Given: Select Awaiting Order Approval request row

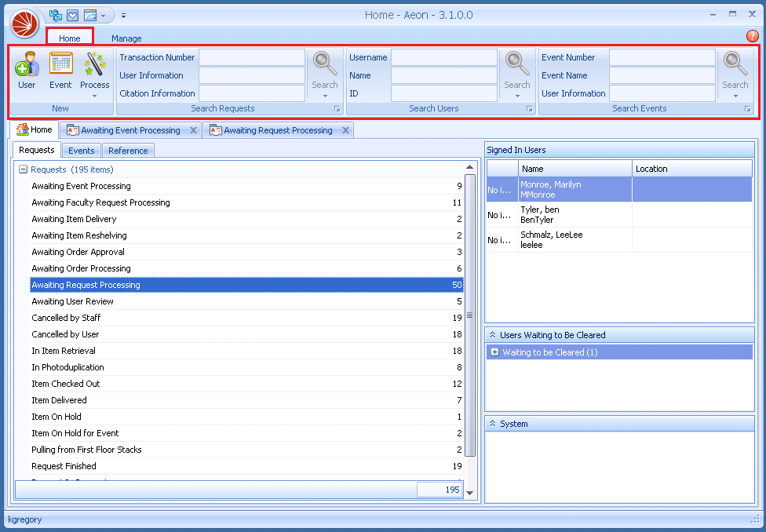Looking at the screenshot, I should tap(78, 252).
